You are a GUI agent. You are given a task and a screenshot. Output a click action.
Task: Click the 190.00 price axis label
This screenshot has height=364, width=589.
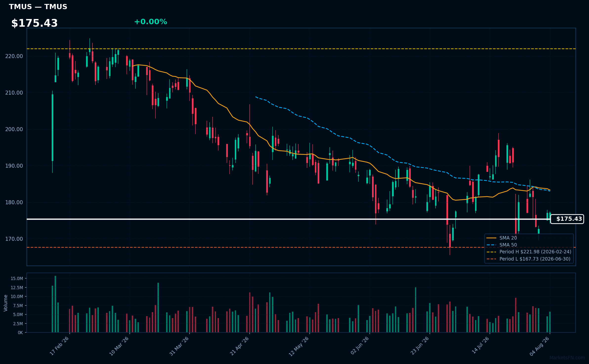point(14,166)
